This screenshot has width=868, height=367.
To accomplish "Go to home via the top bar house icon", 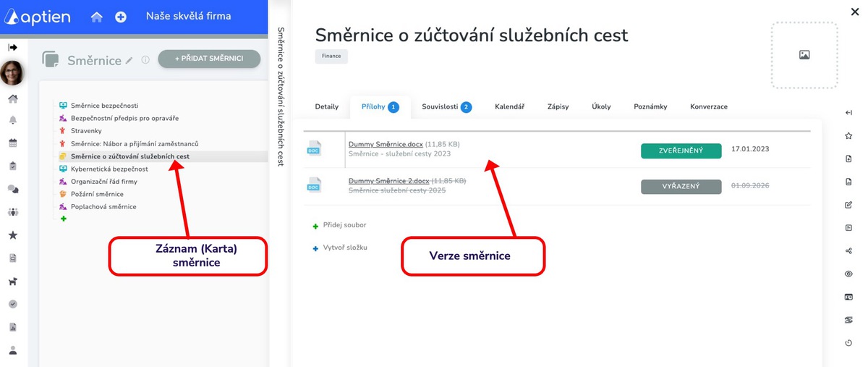I will click(x=96, y=17).
